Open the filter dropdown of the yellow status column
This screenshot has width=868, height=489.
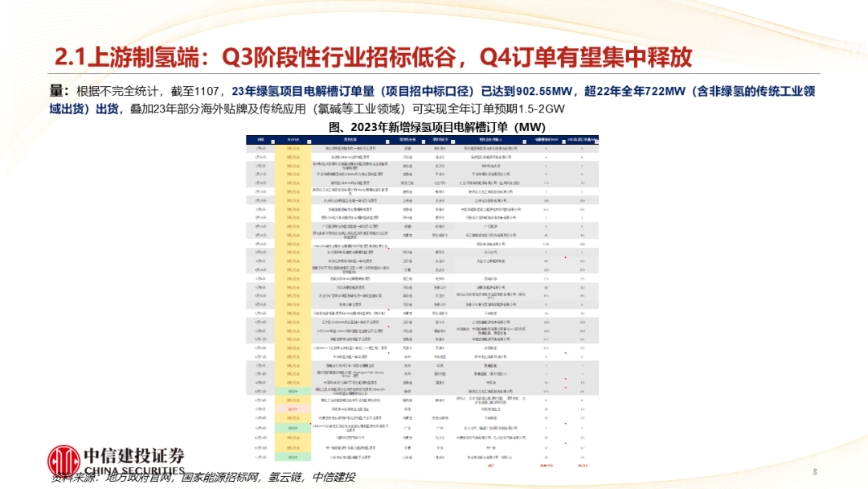pos(309,142)
